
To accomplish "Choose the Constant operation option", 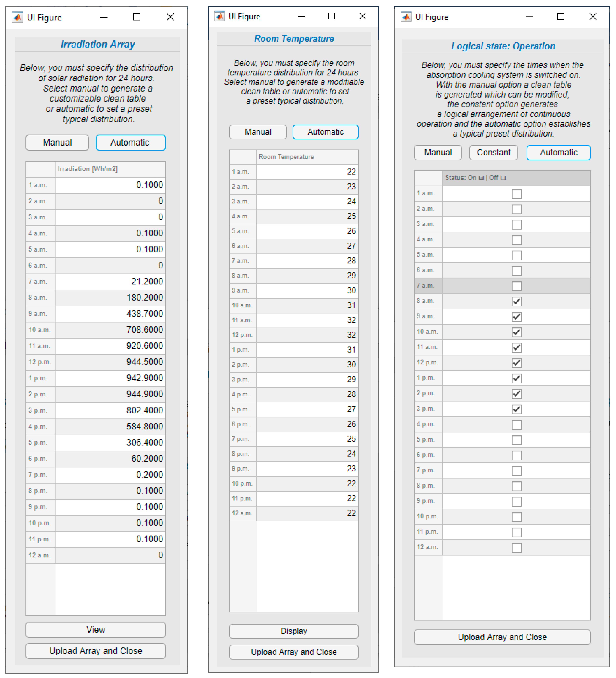I will point(493,153).
